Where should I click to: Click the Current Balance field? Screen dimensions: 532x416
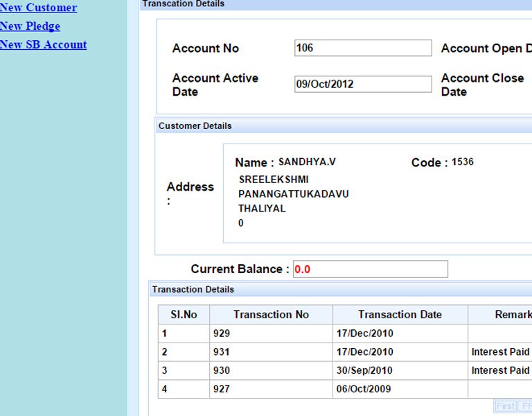[x=370, y=269]
